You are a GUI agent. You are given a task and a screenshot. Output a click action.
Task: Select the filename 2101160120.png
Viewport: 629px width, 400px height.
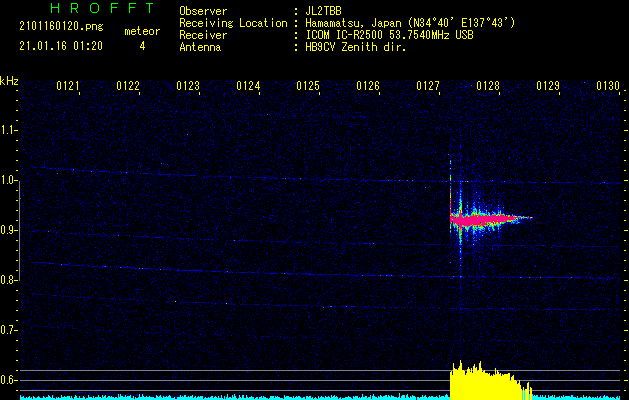(x=61, y=27)
